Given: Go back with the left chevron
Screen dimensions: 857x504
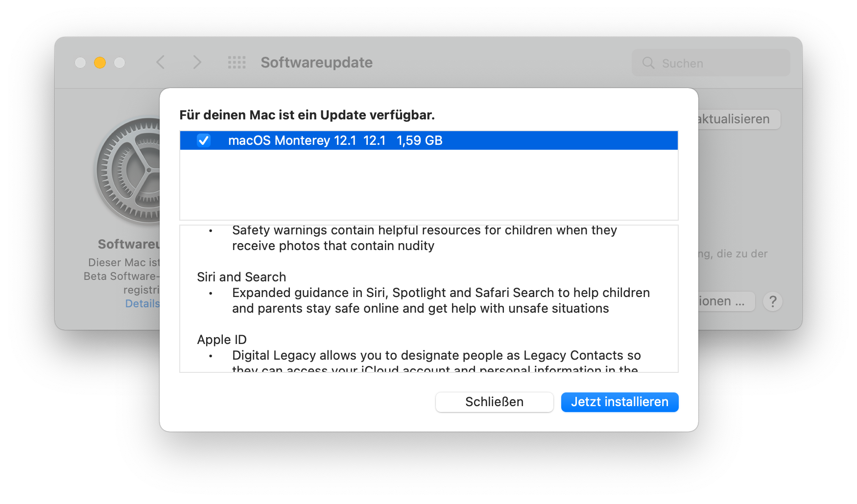Looking at the screenshot, I should click(160, 63).
